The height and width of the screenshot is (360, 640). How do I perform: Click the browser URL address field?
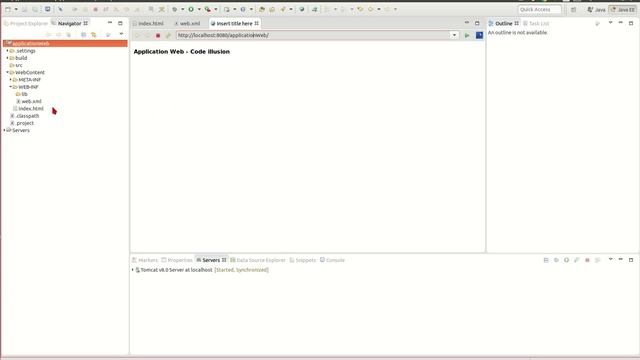click(x=313, y=35)
